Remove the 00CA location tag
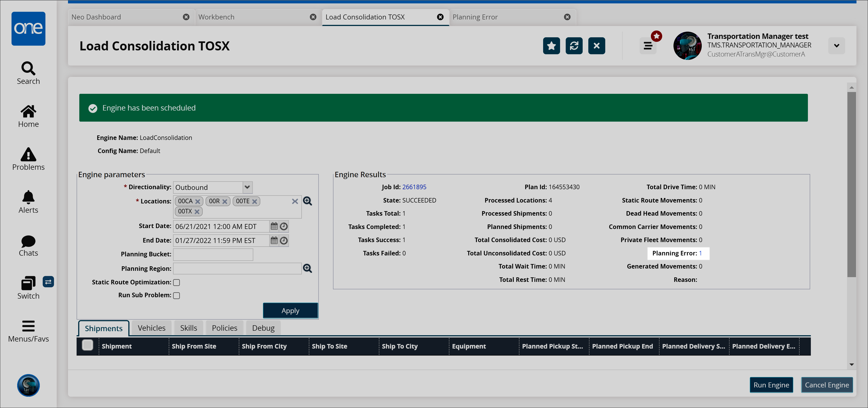Viewport: 868px width, 408px height. pyautogui.click(x=198, y=201)
